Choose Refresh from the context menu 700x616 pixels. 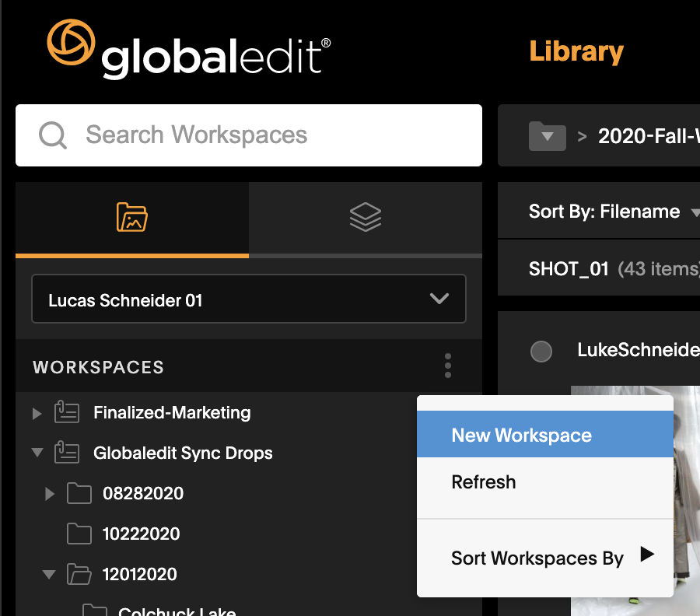(x=544, y=482)
